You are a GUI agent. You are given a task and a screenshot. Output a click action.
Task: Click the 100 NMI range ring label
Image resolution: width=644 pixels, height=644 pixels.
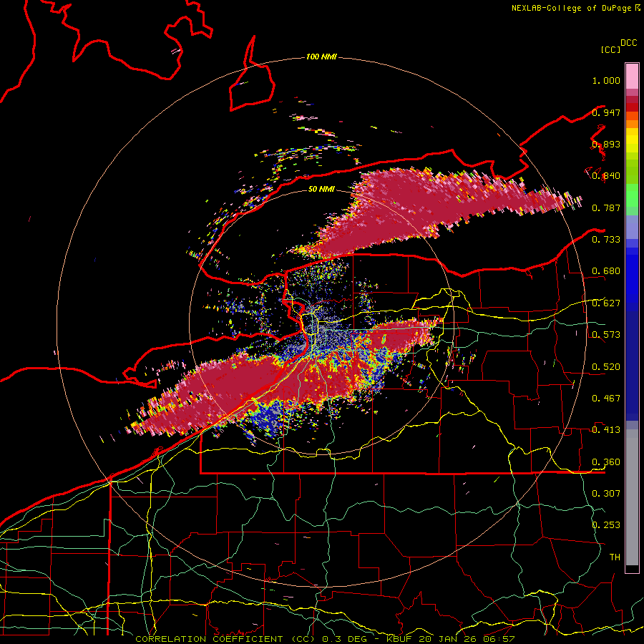[321, 57]
